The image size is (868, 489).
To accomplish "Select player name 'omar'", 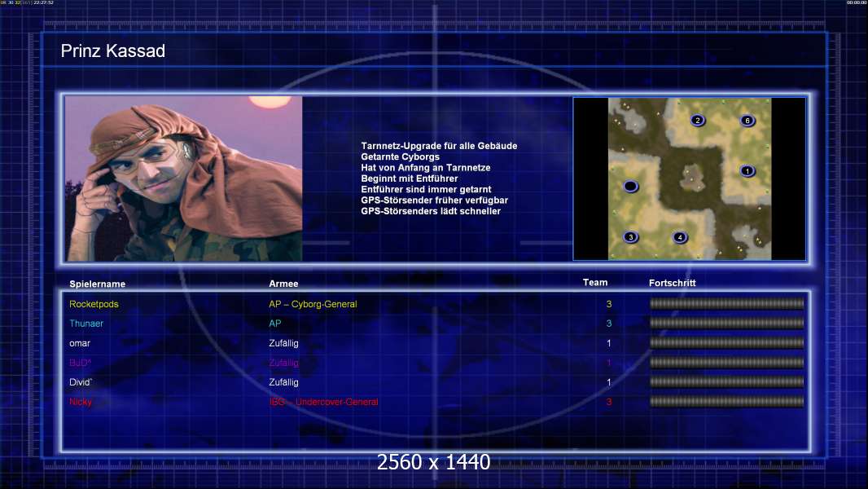I will coord(80,343).
